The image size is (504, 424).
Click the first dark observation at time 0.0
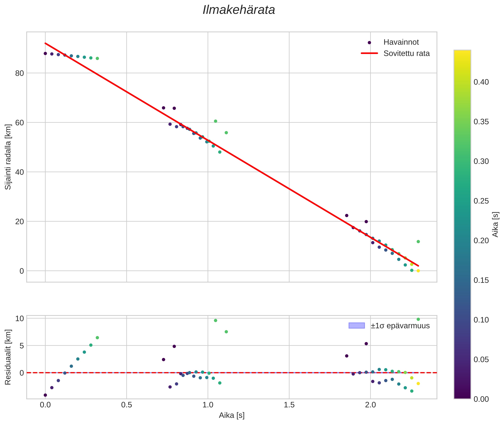click(45, 53)
